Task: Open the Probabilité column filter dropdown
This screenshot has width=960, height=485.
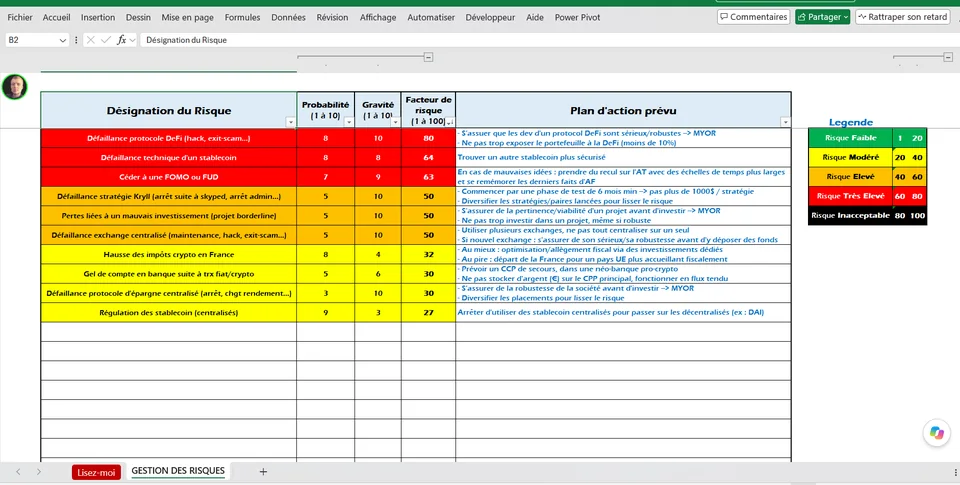Action: click(349, 122)
